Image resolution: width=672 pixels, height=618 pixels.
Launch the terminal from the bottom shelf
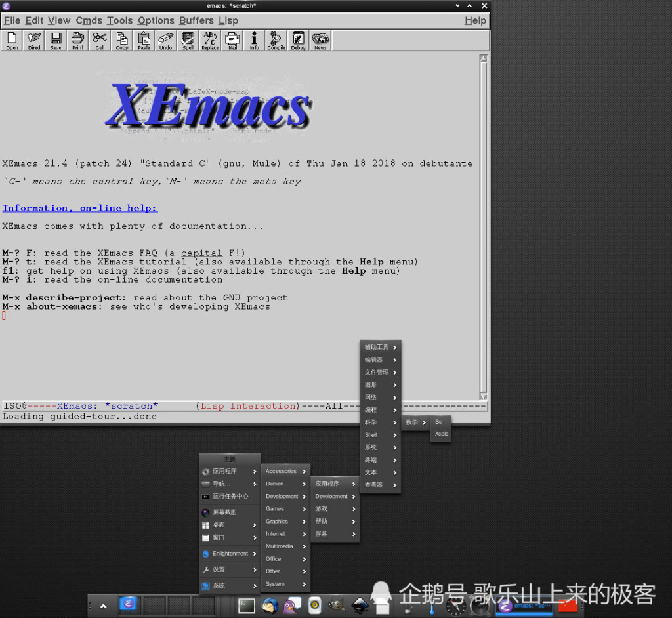(x=247, y=606)
